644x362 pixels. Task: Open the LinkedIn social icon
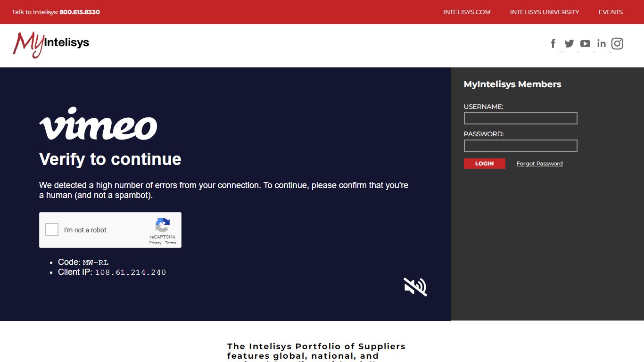pos(602,43)
